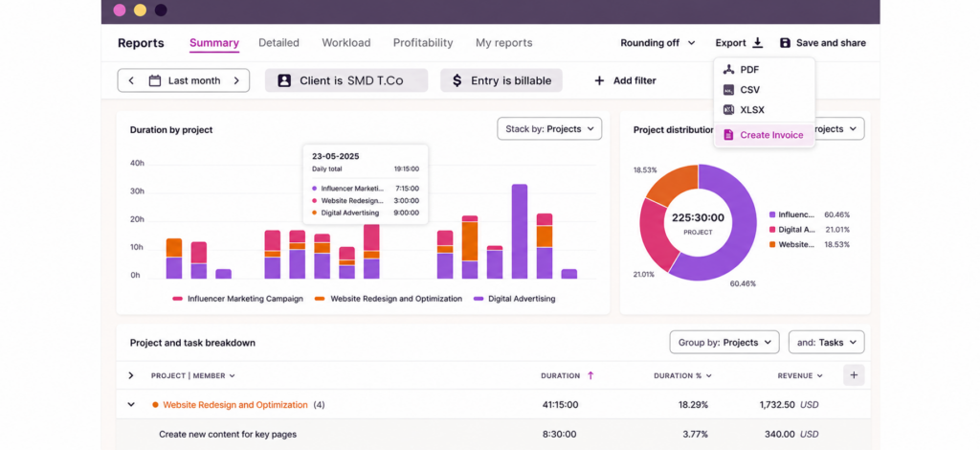Screen dimensions: 980x450
Task: Open the Group by: Projects dropdown
Action: pyautogui.click(x=724, y=343)
